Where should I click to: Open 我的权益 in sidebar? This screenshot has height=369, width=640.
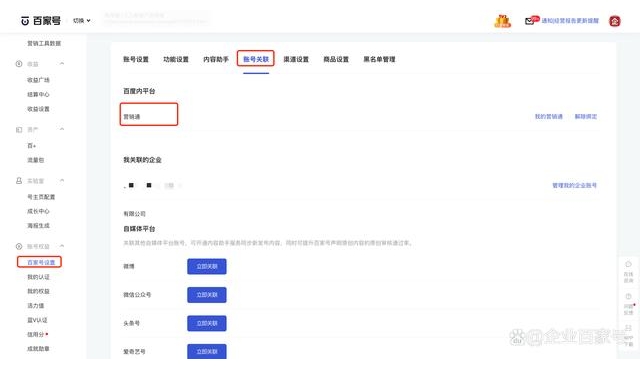[x=38, y=291]
